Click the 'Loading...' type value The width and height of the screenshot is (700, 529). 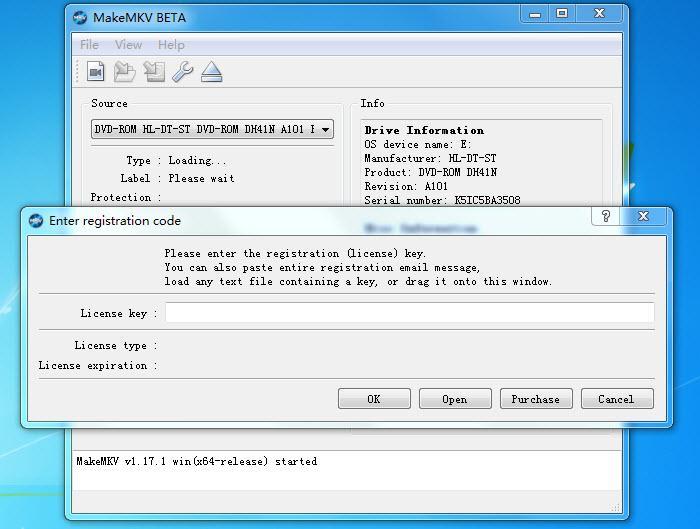click(x=197, y=160)
